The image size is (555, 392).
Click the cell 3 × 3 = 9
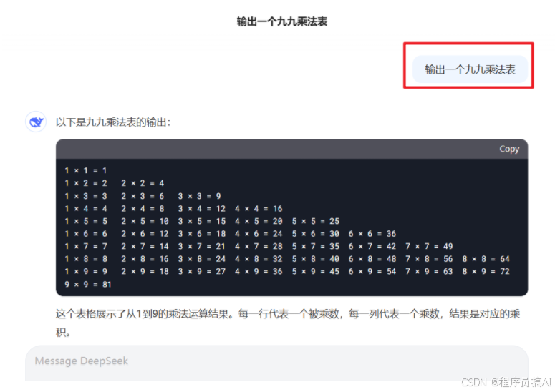coord(199,196)
